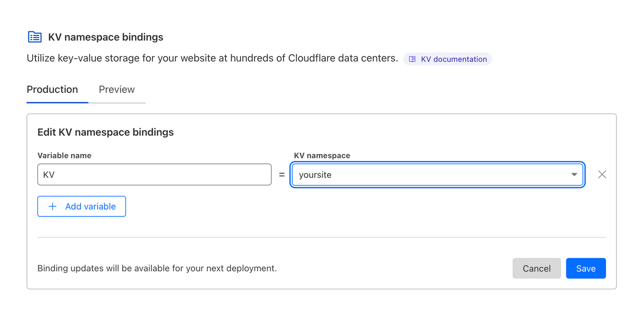Click the KV namespace bindings section title
This screenshot has height=322, width=644.
105,37
